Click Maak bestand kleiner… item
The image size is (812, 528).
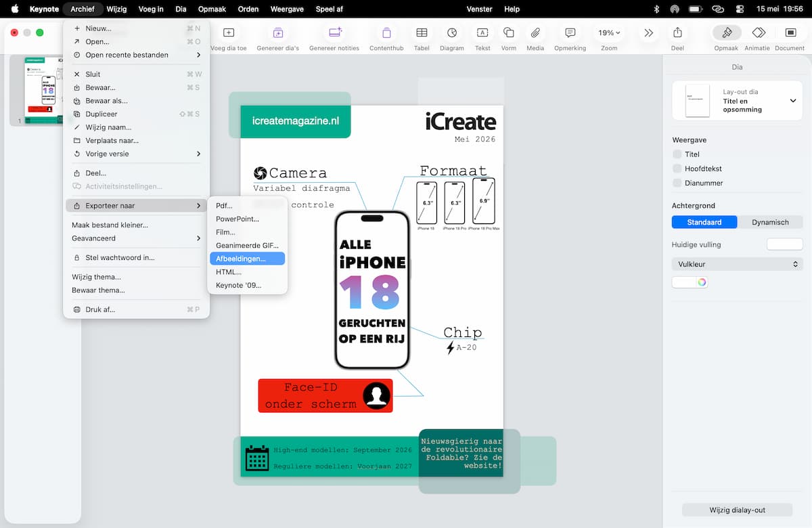tap(137, 225)
